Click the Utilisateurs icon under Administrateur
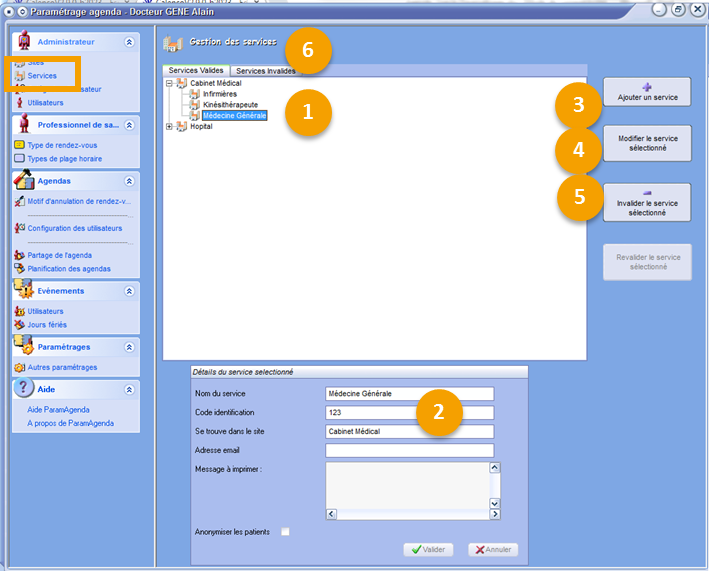709x571 pixels. tap(19, 102)
